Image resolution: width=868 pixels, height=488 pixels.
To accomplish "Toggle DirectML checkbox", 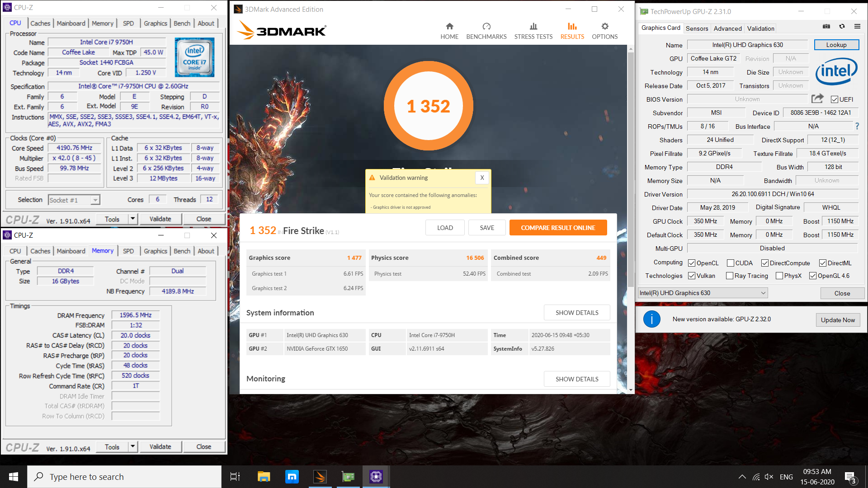I will pos(823,263).
